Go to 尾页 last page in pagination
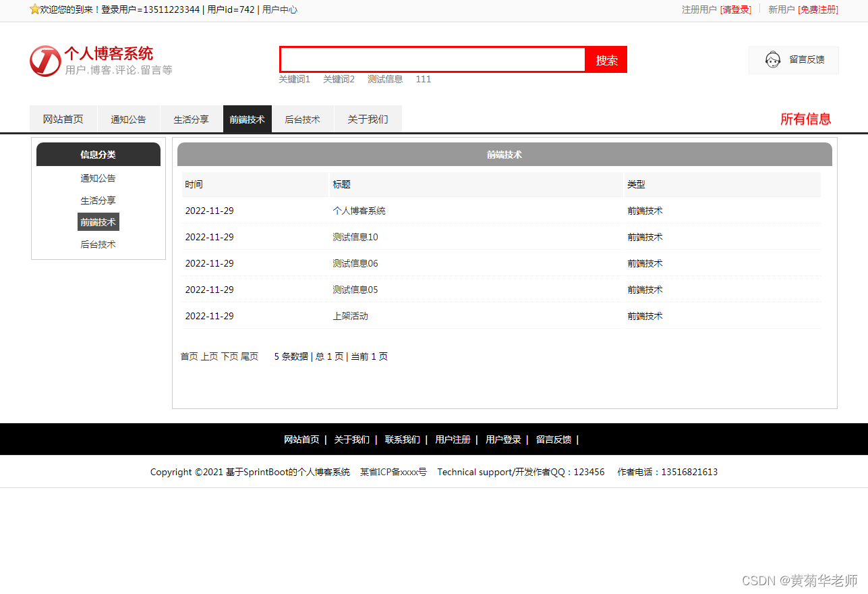Screen dimensions: 868x594 pyautogui.click(x=250, y=356)
